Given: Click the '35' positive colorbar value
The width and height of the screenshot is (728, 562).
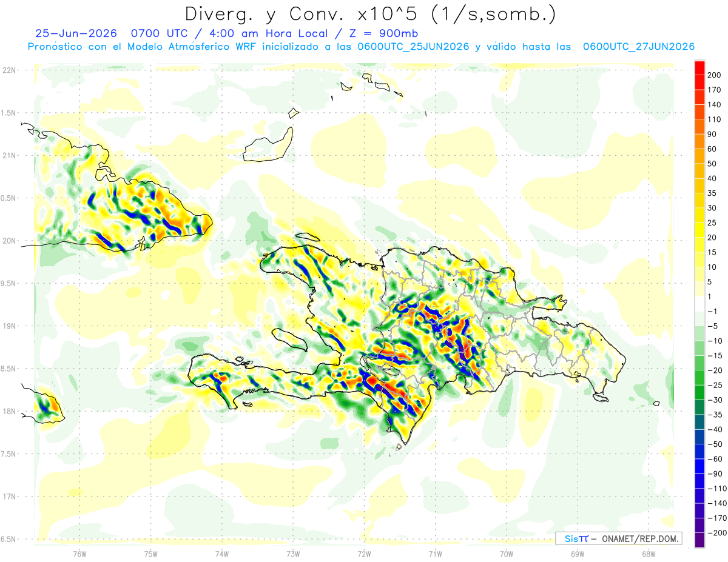Looking at the screenshot, I should point(712,193).
